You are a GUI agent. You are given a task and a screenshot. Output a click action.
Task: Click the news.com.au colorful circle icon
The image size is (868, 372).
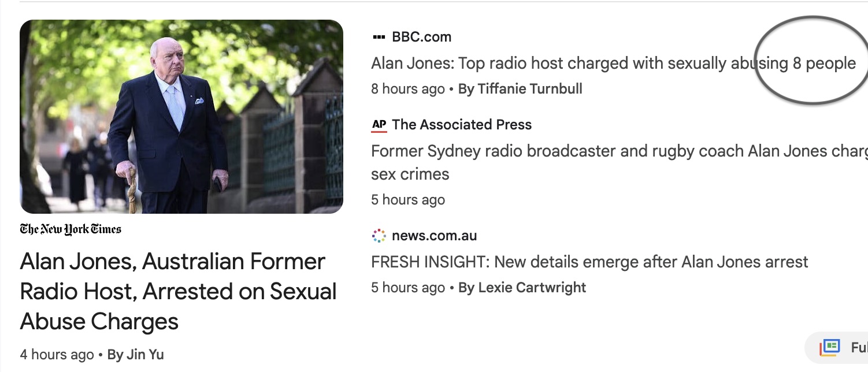pos(379,236)
